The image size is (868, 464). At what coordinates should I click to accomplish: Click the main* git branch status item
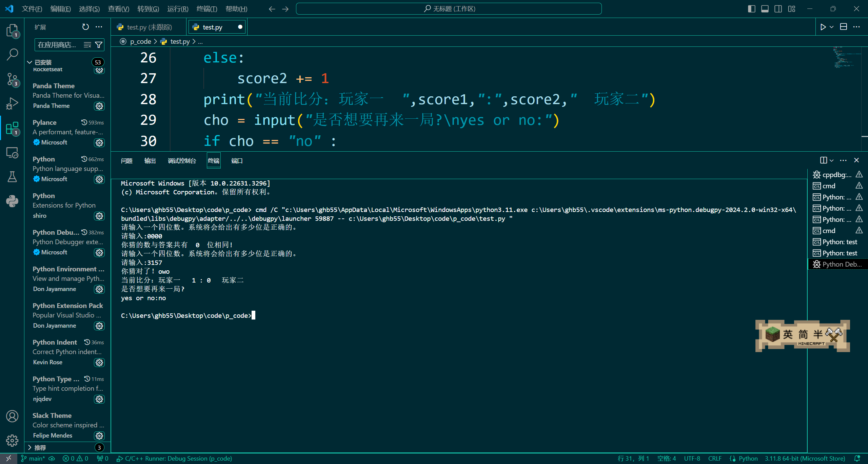click(x=33, y=459)
